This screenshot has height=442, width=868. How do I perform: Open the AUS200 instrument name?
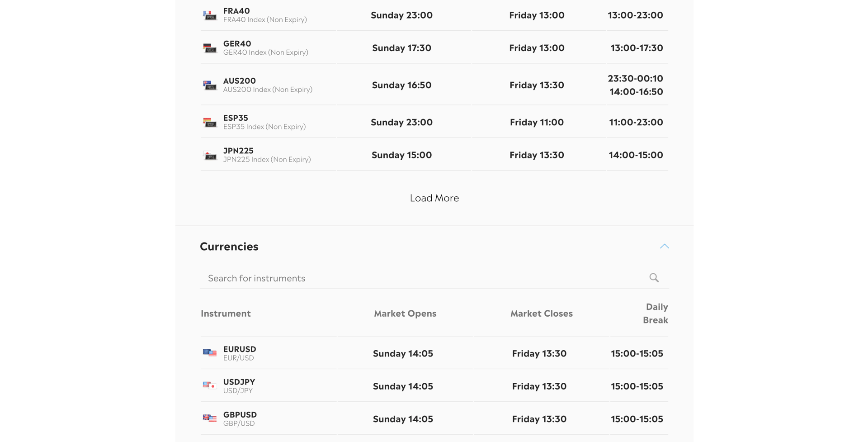(240, 81)
